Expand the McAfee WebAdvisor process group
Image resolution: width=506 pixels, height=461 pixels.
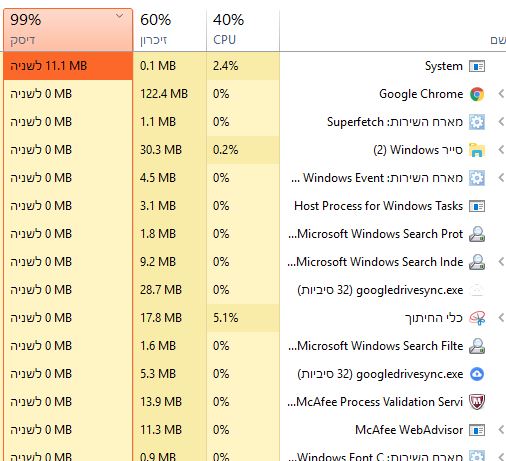pos(501,430)
